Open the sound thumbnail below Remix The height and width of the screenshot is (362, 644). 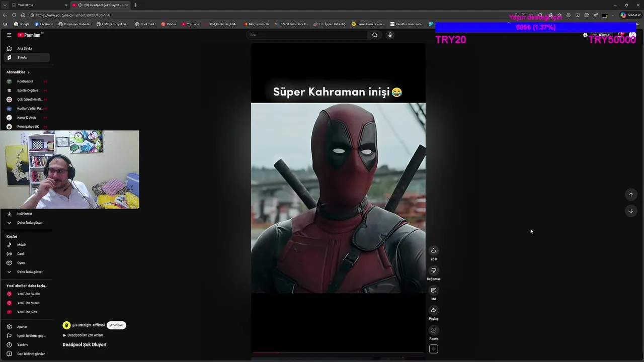(x=433, y=349)
